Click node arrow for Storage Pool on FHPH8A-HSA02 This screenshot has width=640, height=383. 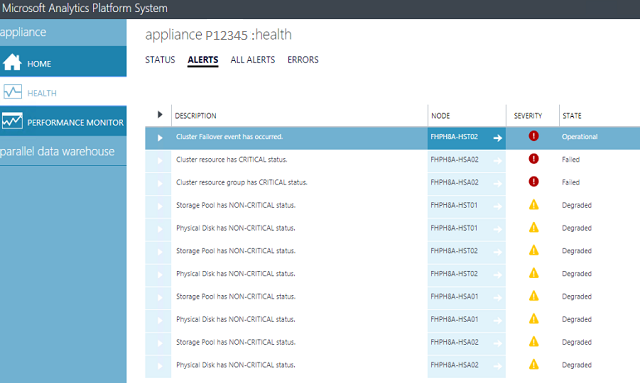498,344
